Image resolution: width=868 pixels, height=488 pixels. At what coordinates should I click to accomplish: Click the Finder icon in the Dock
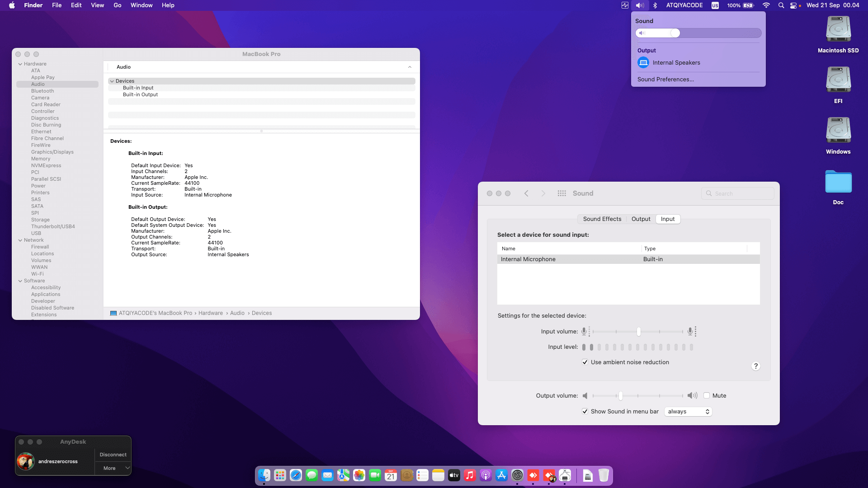[x=264, y=475]
